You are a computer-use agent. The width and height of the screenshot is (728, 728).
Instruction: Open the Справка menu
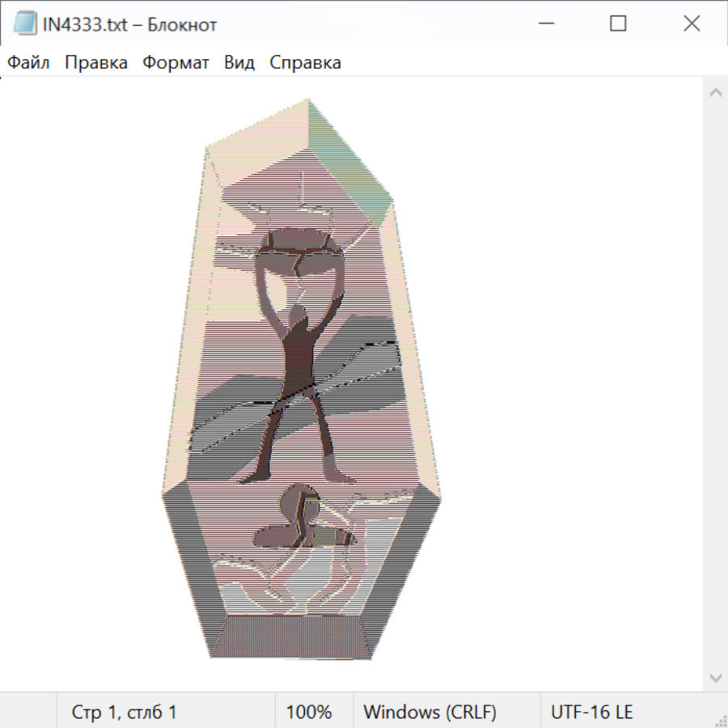[x=305, y=63]
